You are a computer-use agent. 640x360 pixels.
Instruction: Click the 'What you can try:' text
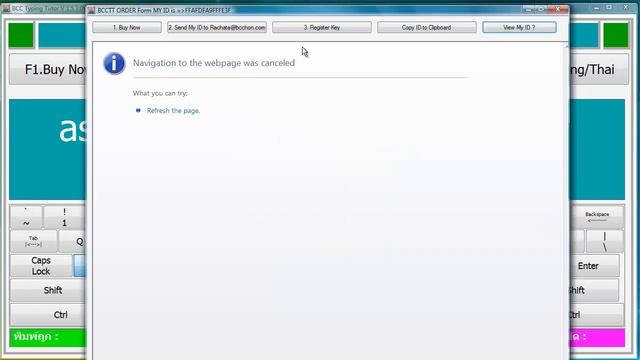tap(160, 93)
